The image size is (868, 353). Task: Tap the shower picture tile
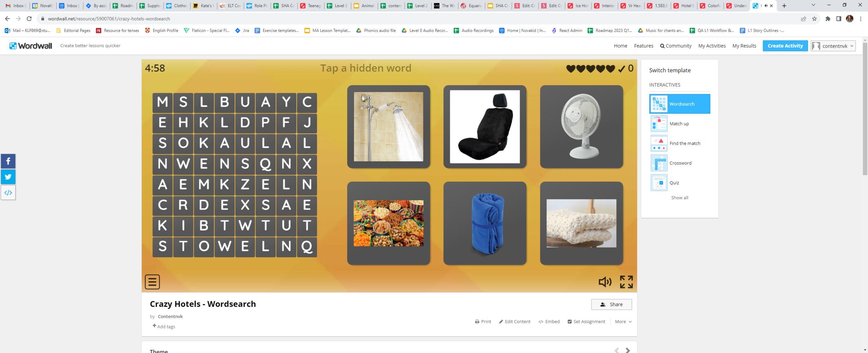[x=389, y=126]
